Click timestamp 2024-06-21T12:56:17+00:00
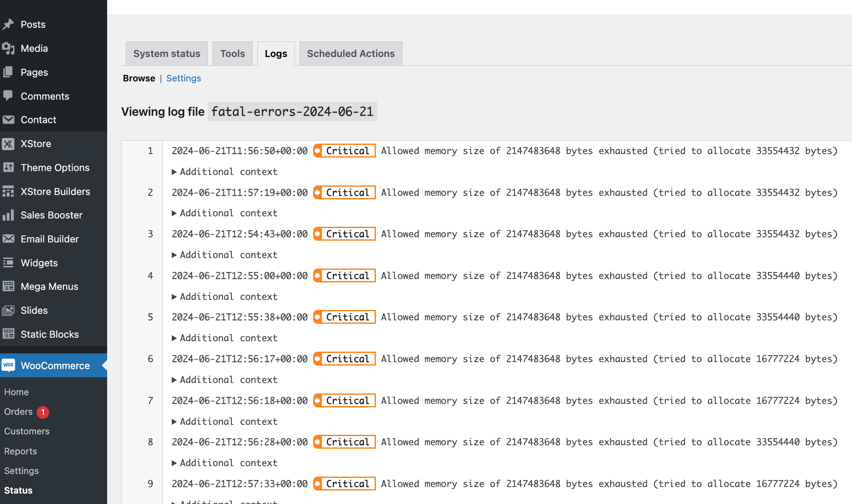Image resolution: width=852 pixels, height=504 pixels. [x=240, y=359]
